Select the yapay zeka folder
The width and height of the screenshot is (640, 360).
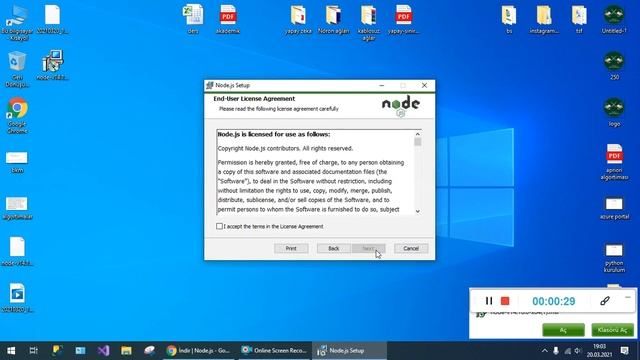pyautogui.click(x=298, y=19)
